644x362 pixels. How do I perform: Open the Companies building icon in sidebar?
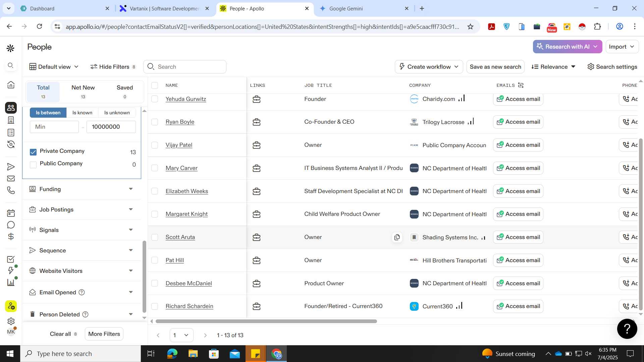coord(11,120)
